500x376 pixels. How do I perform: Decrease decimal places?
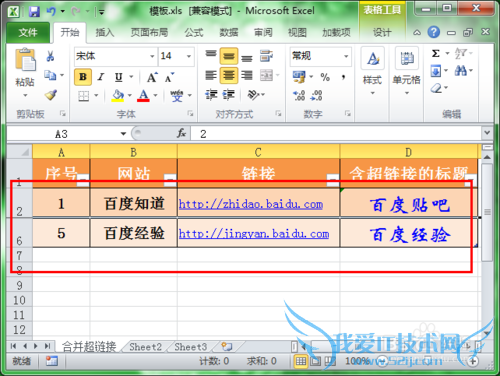[x=316, y=96]
